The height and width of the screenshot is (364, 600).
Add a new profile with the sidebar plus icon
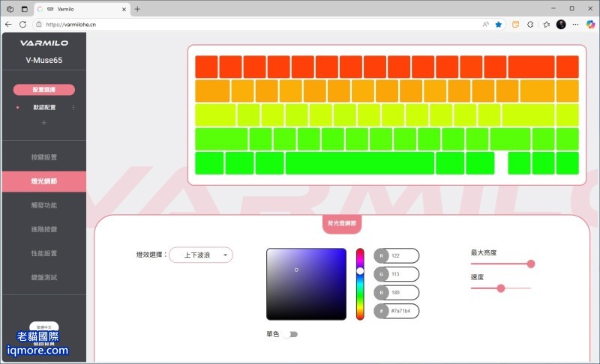(x=44, y=123)
